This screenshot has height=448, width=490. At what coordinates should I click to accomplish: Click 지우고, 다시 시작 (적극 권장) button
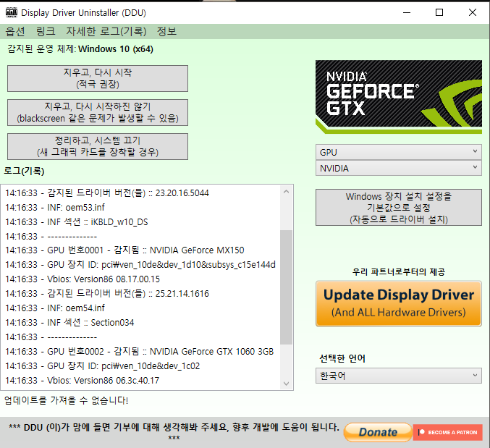tap(98, 78)
